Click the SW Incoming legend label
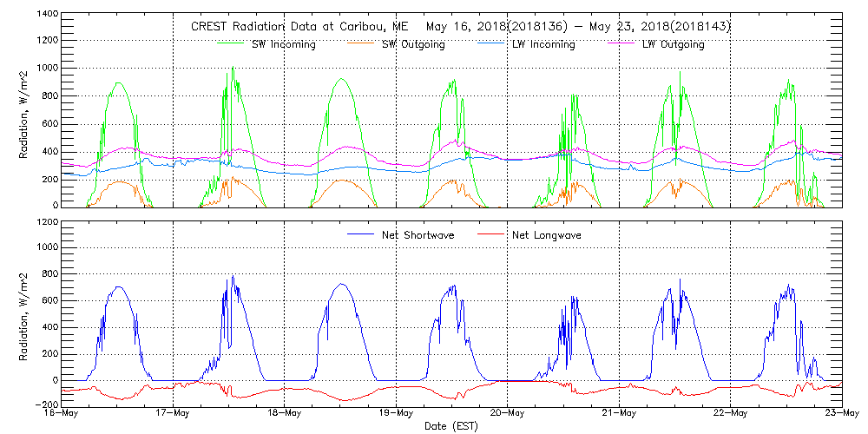This screenshot has width=868, height=434. (283, 44)
